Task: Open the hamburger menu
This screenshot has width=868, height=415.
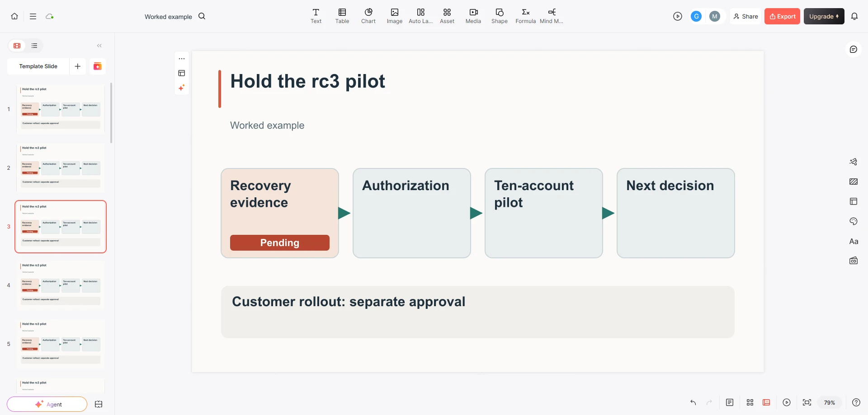Action: [33, 16]
